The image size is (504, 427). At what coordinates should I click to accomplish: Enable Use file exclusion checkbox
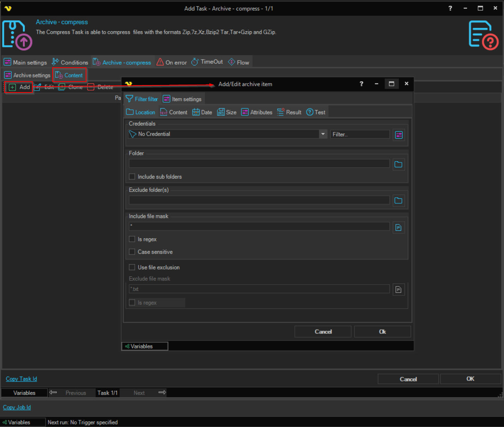(x=132, y=267)
